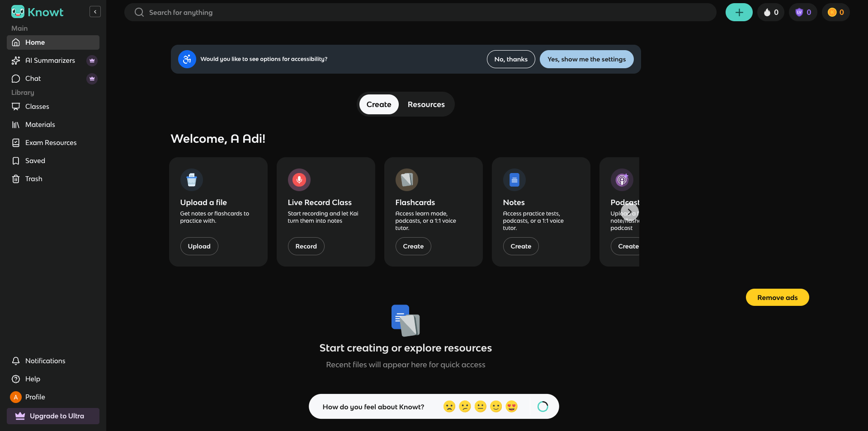Open the Trash folder
Image resolution: width=868 pixels, height=431 pixels.
click(32, 178)
